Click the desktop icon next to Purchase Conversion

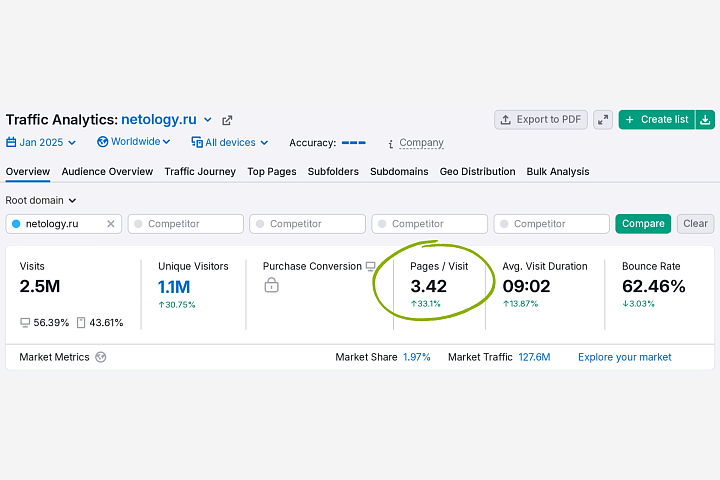click(x=371, y=266)
